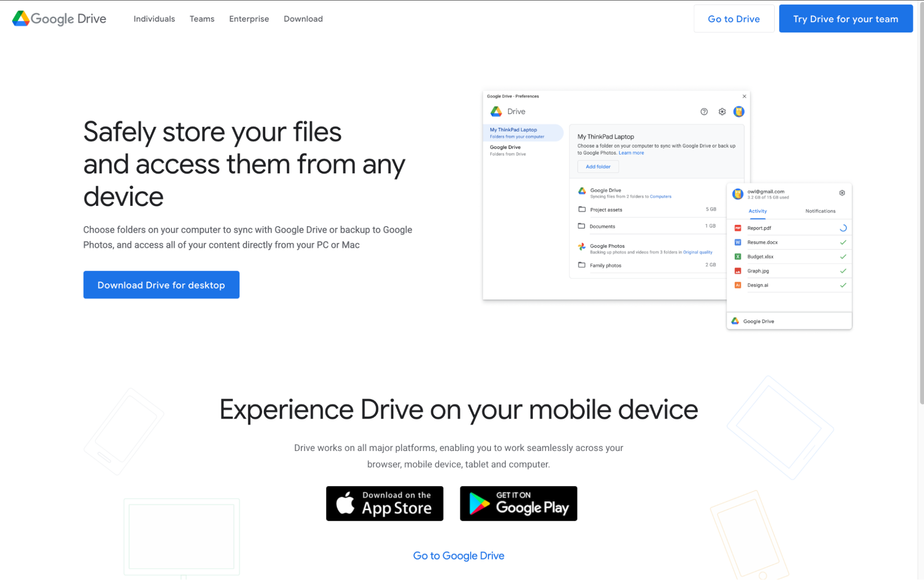Click the Design.ai Illustrator icon
Viewport: 924px width, 580px height.
tap(738, 285)
